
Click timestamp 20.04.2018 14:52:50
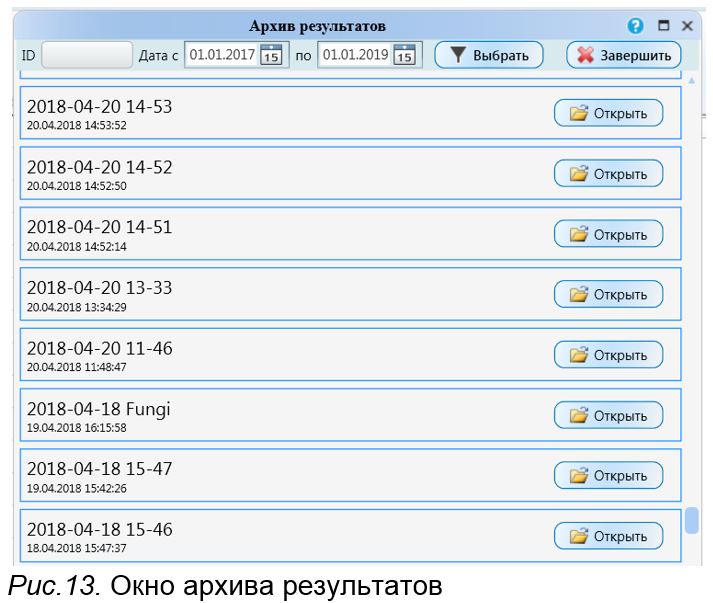(77, 186)
